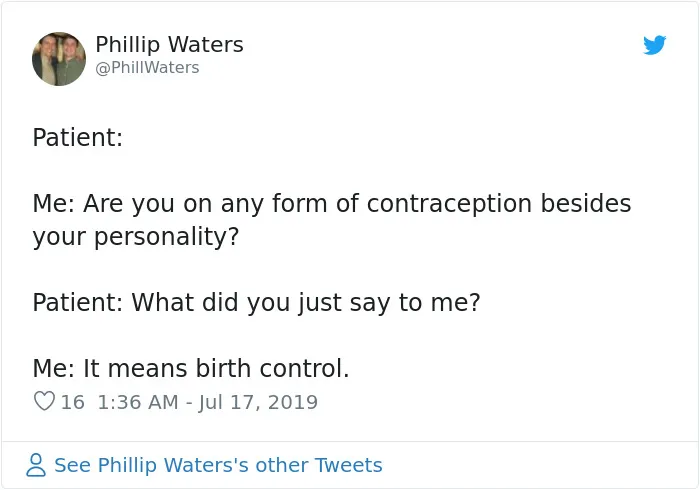The width and height of the screenshot is (700, 490).
Task: Click the tweet line about contraception
Action: tap(332, 204)
